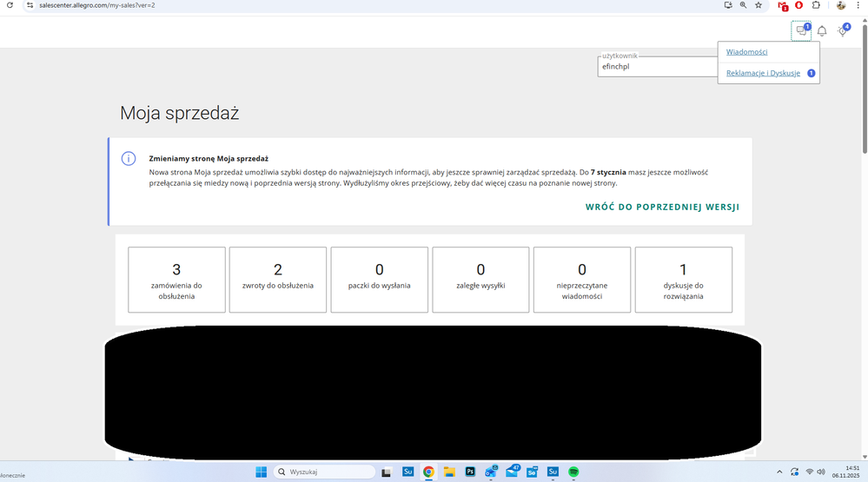Open the browser extensions puzzle icon
The image size is (868, 482).
tap(815, 5)
